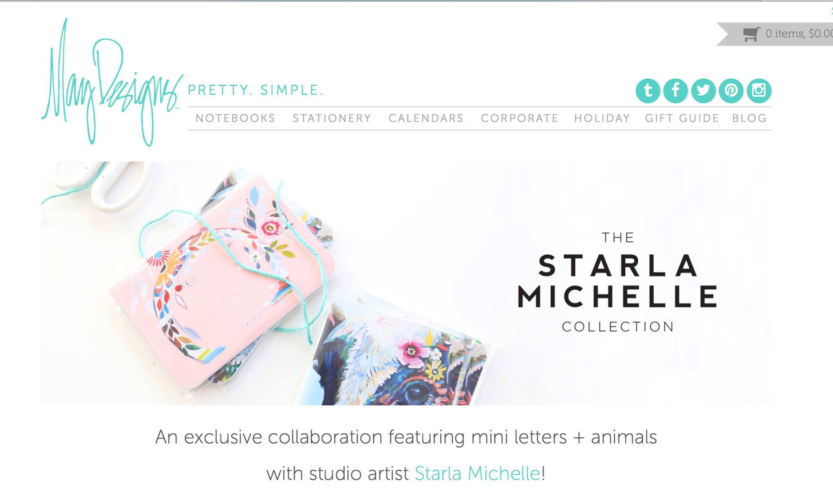833x504 pixels.
Task: Select the Calendars menu item
Action: (426, 118)
